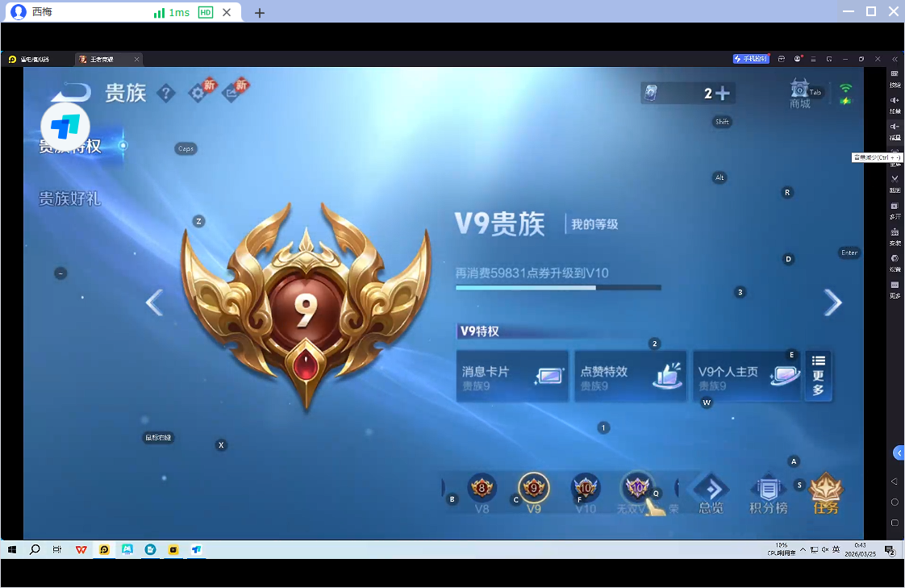Click the right arrow to view next noble rank
Image resolution: width=905 pixels, height=588 pixels.
(x=832, y=302)
